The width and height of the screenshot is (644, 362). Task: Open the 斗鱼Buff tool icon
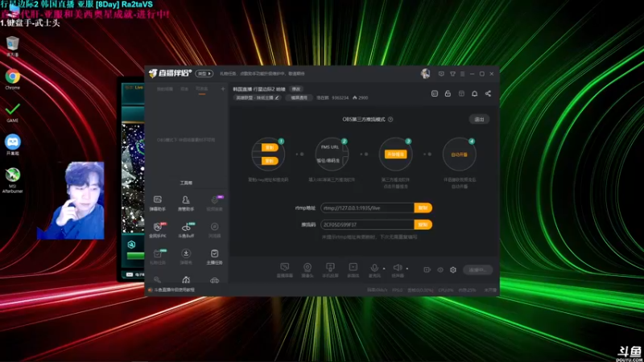pyautogui.click(x=186, y=230)
